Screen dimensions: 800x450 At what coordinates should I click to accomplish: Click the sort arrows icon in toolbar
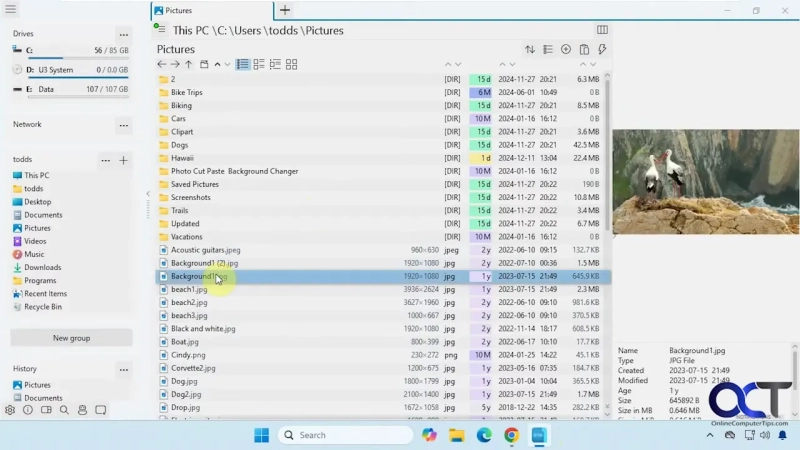(530, 49)
